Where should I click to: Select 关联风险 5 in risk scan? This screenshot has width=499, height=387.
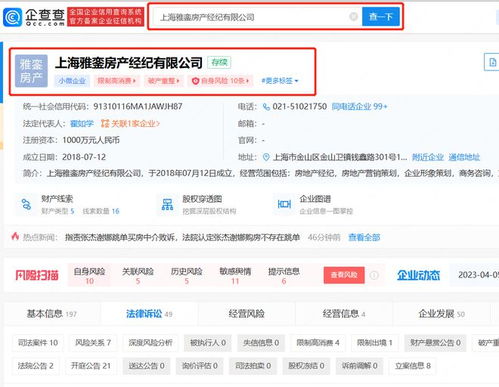138,275
